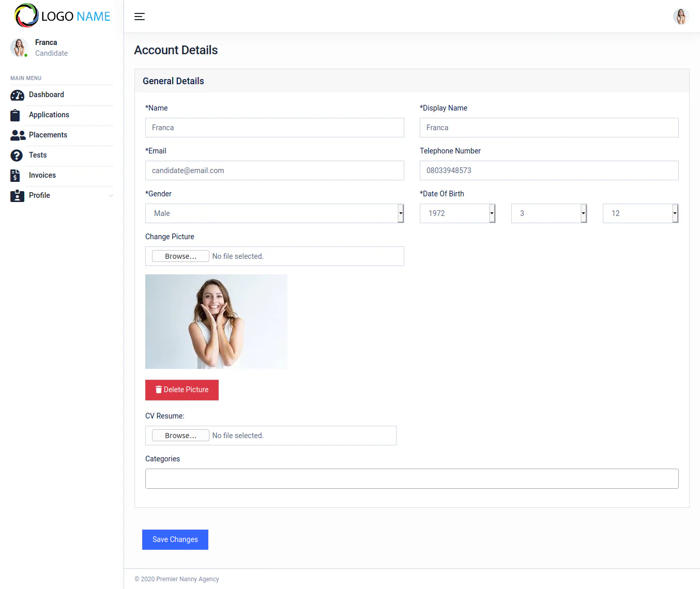Image resolution: width=700 pixels, height=589 pixels.
Task: Click Browse under Change Picture
Action: click(x=180, y=256)
